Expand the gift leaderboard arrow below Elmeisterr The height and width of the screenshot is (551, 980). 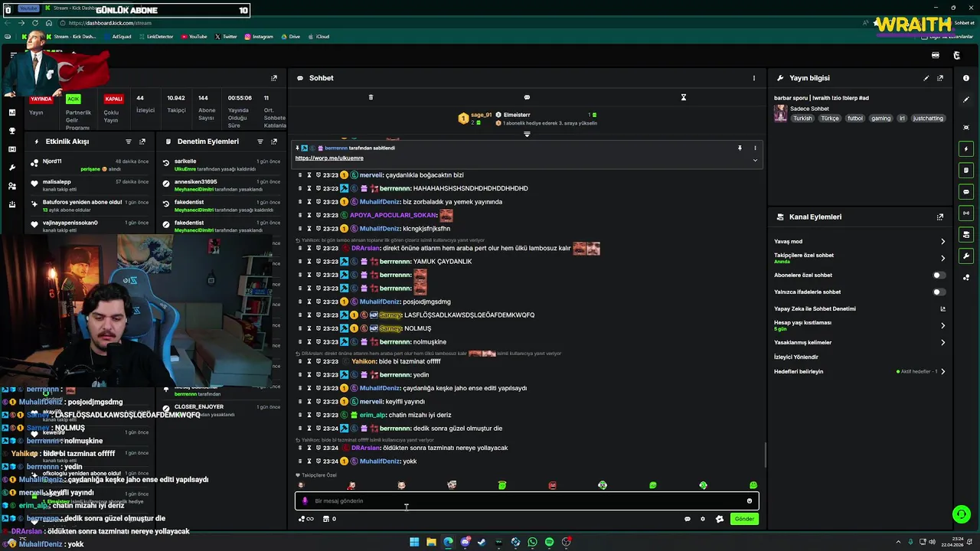point(527,134)
